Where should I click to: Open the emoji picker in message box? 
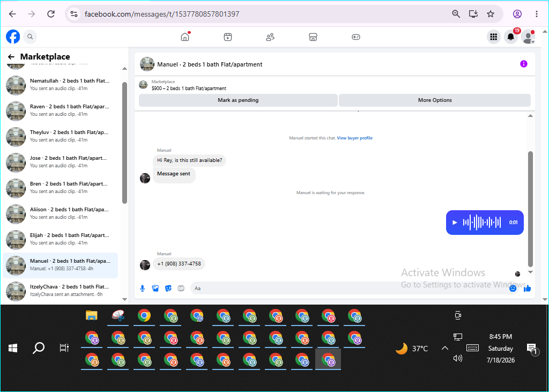(513, 289)
